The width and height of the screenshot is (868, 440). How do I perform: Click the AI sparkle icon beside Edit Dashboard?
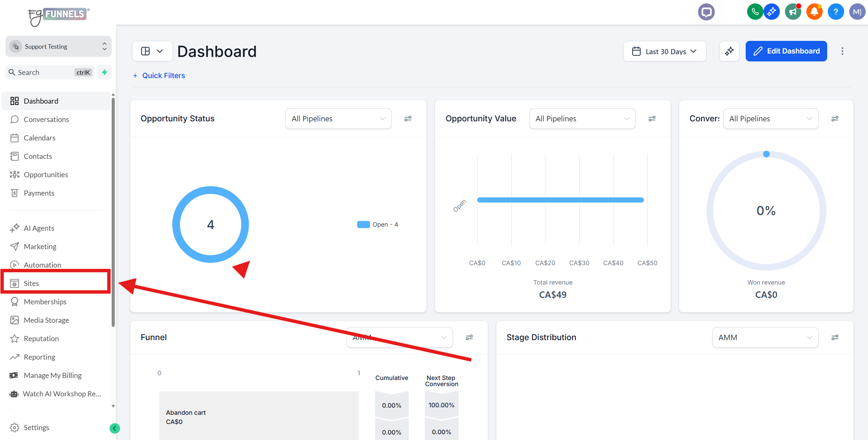click(729, 51)
